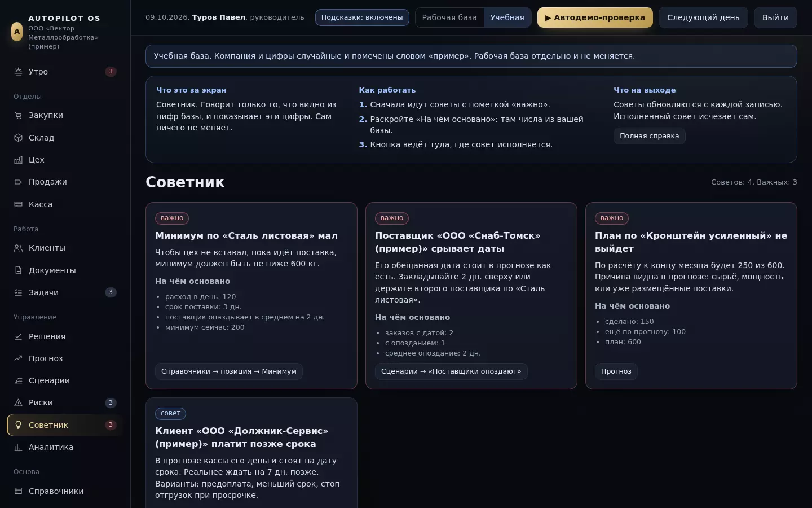This screenshot has height=508, width=812.
Task: Click the Касса card icon
Action: tap(18, 204)
